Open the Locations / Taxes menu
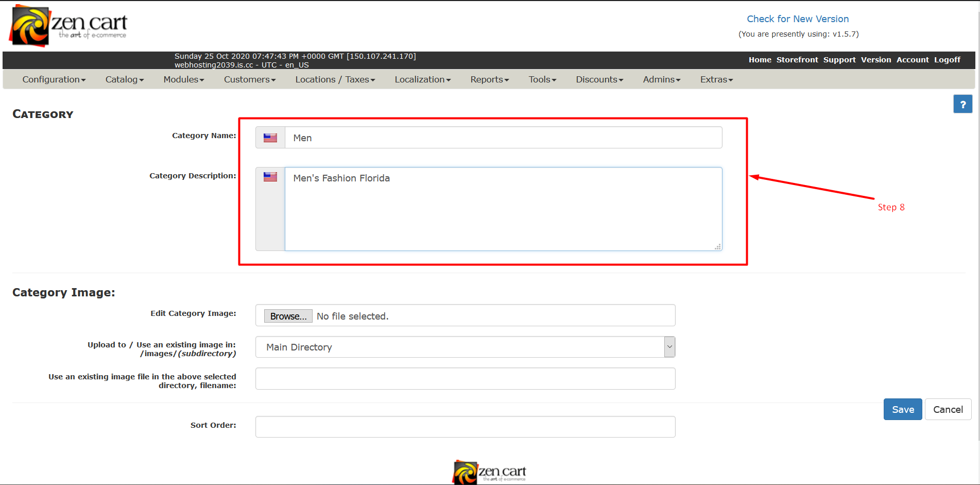The image size is (980, 485). [335, 79]
